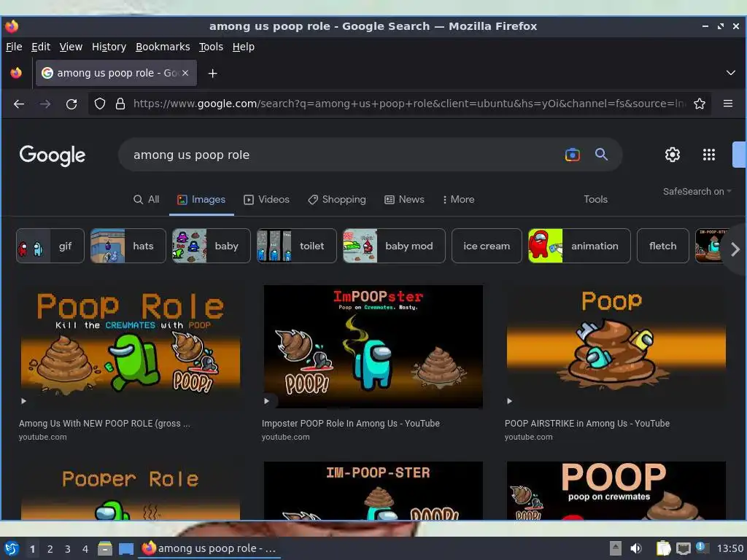Open the History menu

click(x=109, y=47)
